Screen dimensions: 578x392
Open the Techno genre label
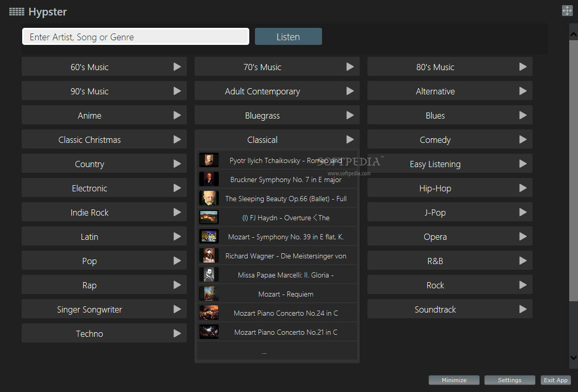point(90,334)
